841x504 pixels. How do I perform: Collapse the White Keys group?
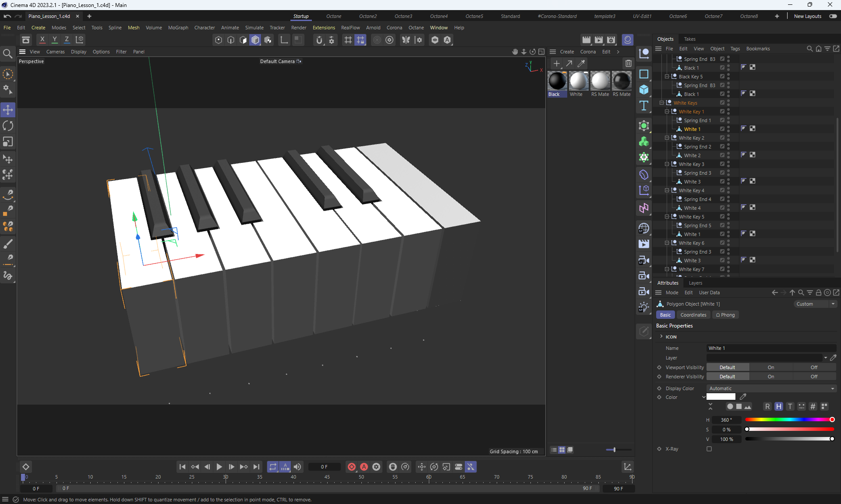pyautogui.click(x=662, y=103)
